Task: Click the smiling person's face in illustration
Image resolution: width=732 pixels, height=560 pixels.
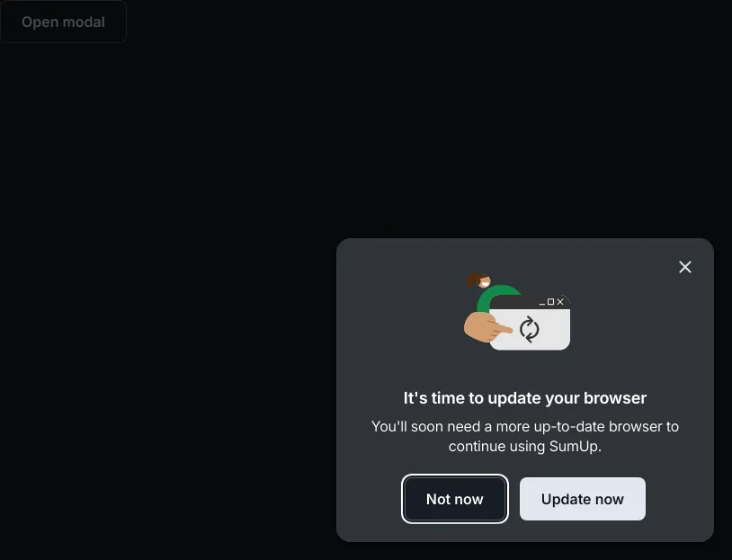Action: [484, 281]
